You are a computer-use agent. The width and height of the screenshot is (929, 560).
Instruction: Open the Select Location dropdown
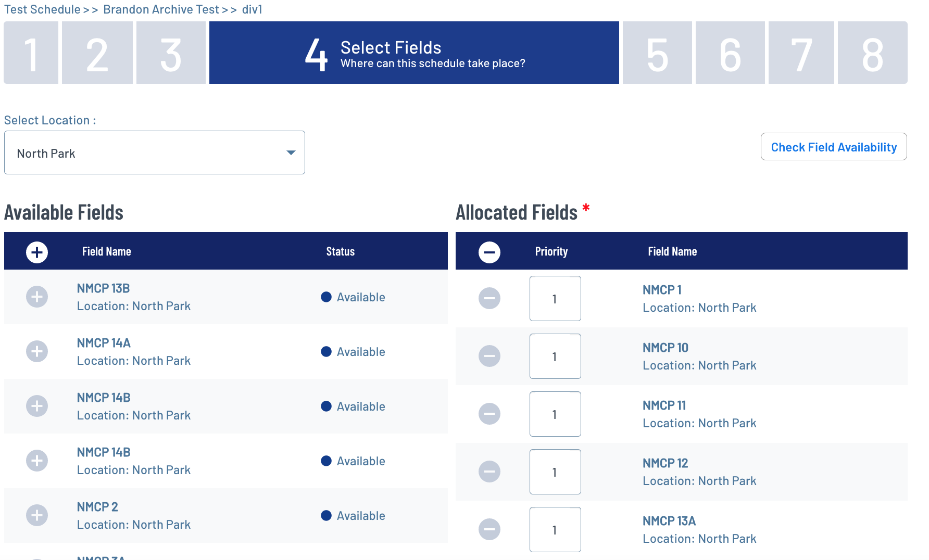point(155,152)
